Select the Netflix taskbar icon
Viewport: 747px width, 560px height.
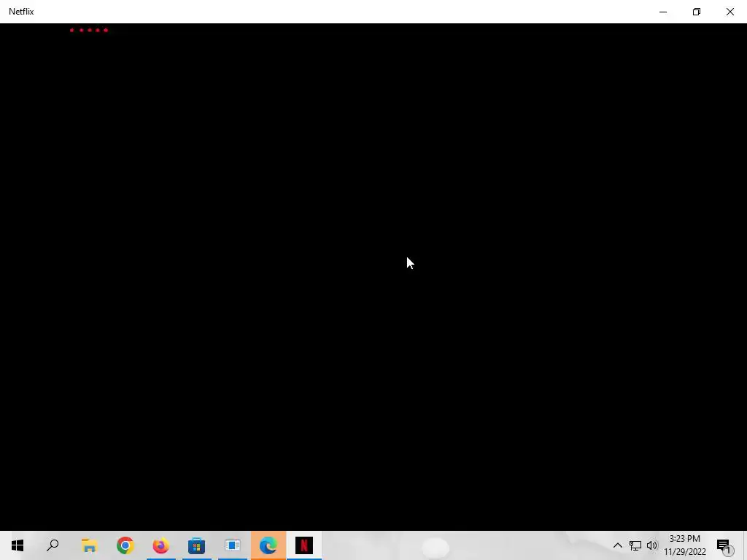click(304, 545)
